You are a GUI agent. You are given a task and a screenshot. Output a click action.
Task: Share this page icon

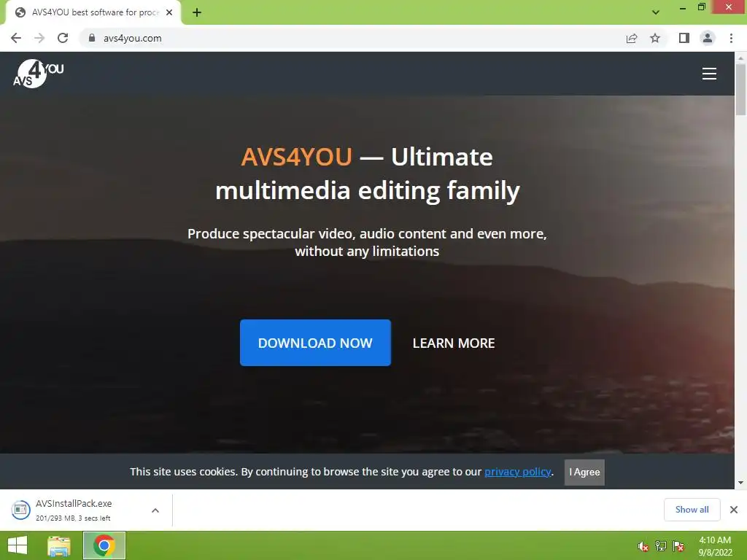(632, 38)
